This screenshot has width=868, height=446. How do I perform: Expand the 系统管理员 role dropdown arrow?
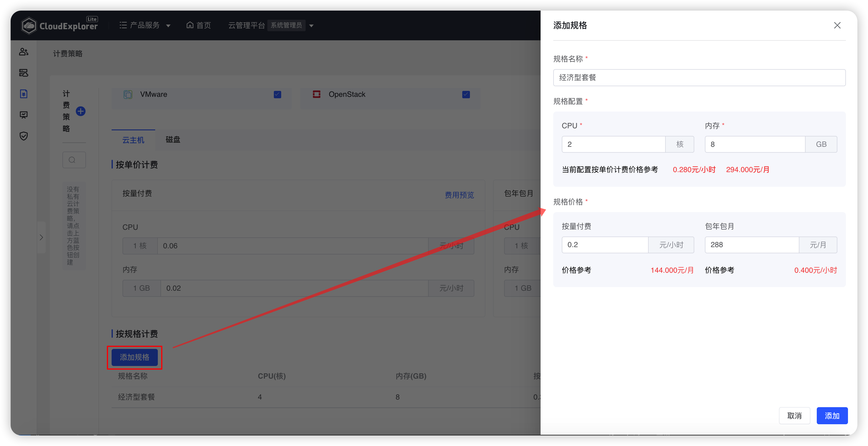tap(311, 26)
